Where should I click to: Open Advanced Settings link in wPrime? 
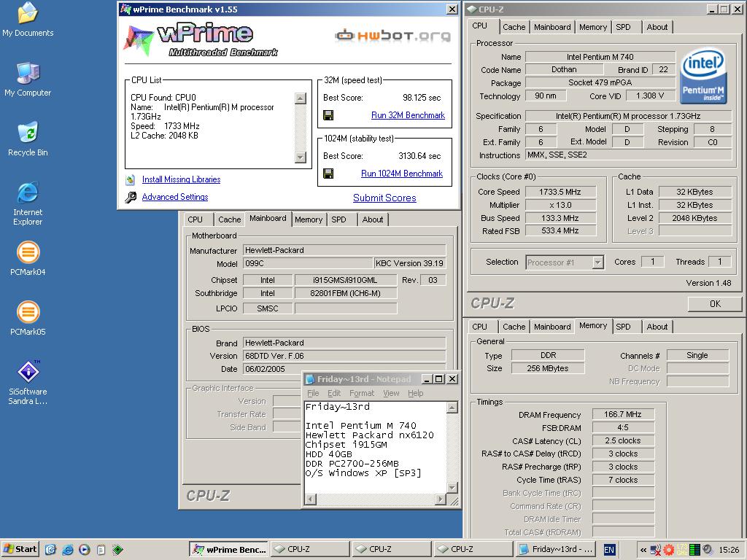[x=175, y=197]
